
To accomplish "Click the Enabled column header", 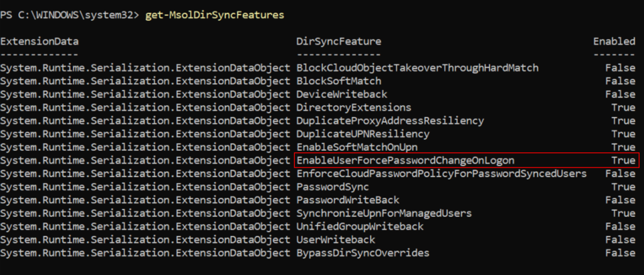I will click(614, 41).
